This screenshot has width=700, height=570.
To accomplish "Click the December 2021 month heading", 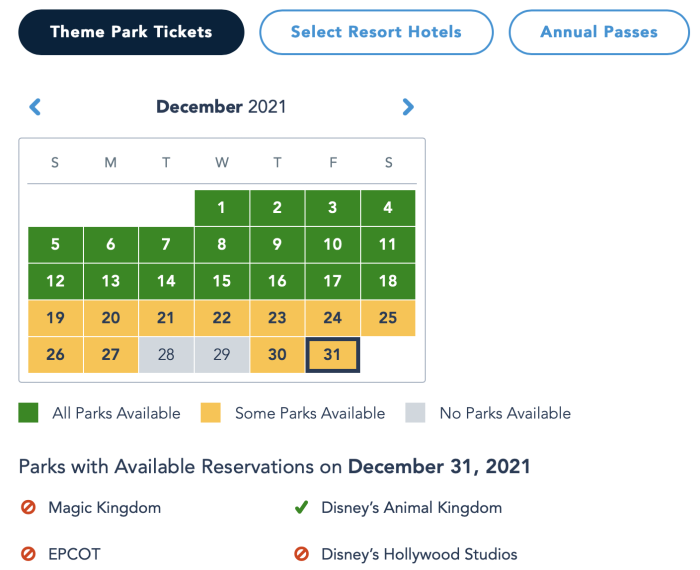I will pos(221,107).
